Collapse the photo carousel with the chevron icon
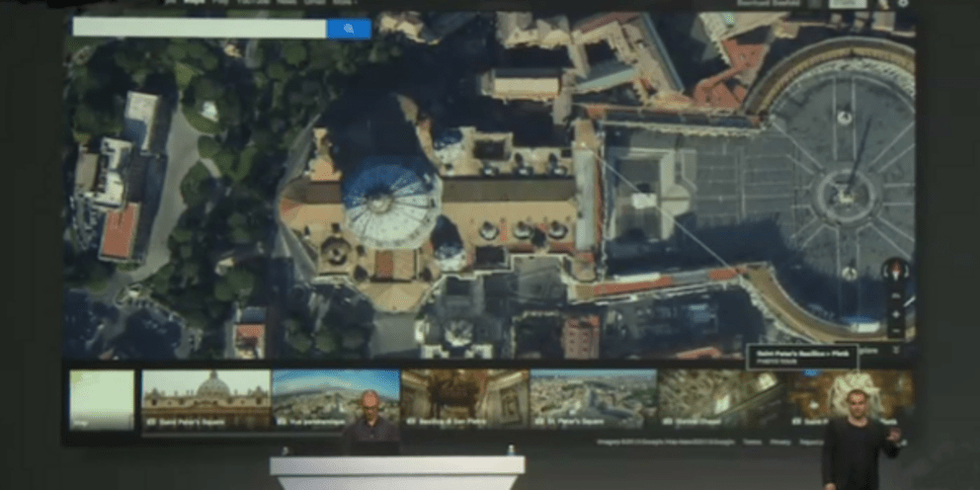 (x=896, y=350)
